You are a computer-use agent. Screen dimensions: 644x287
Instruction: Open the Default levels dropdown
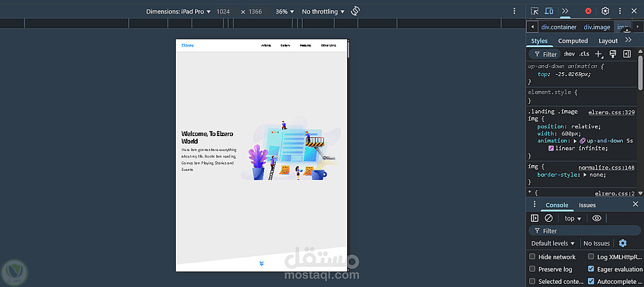click(x=553, y=243)
